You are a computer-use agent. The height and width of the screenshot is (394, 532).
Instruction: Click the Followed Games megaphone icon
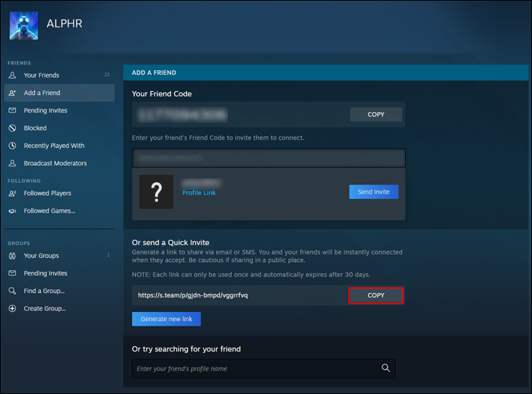click(x=12, y=211)
